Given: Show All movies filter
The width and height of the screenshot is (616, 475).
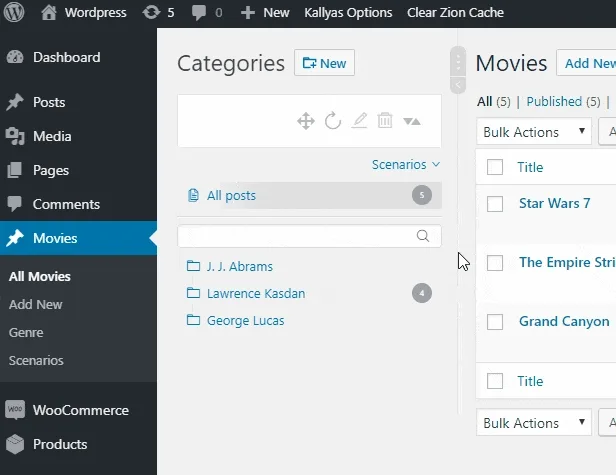Looking at the screenshot, I should [484, 102].
